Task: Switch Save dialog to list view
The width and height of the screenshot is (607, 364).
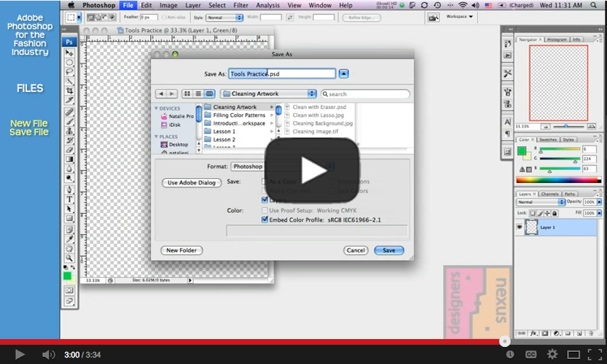Action: point(198,94)
